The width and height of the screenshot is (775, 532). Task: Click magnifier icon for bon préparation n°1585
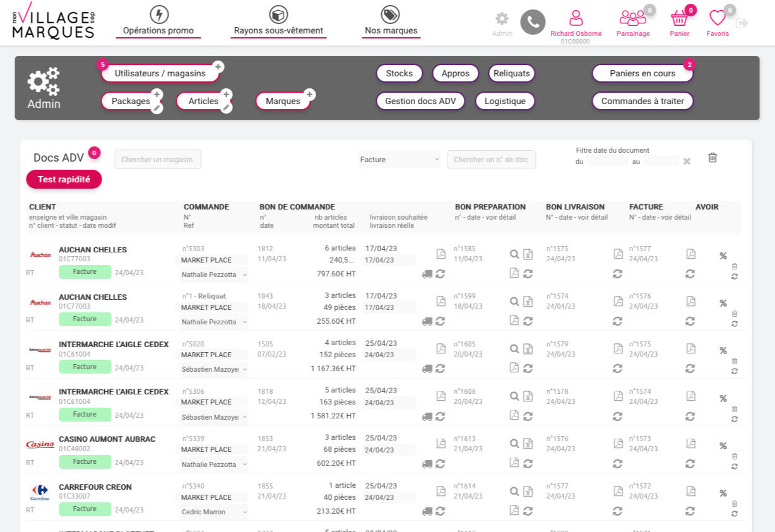[x=514, y=254]
